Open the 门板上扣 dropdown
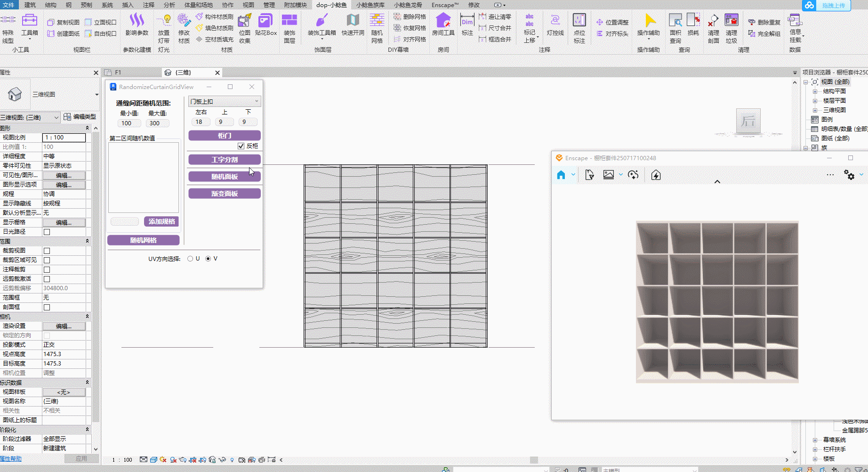 coord(225,101)
